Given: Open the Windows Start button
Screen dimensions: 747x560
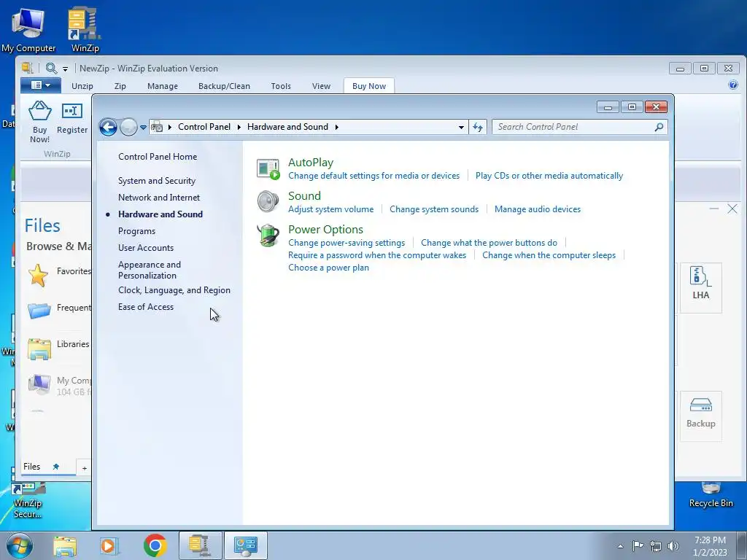Looking at the screenshot, I should [20, 545].
